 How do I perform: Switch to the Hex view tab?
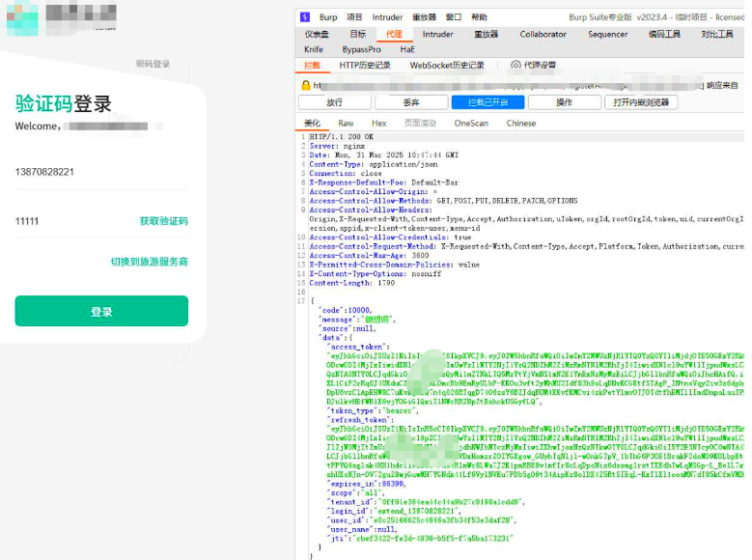click(378, 123)
